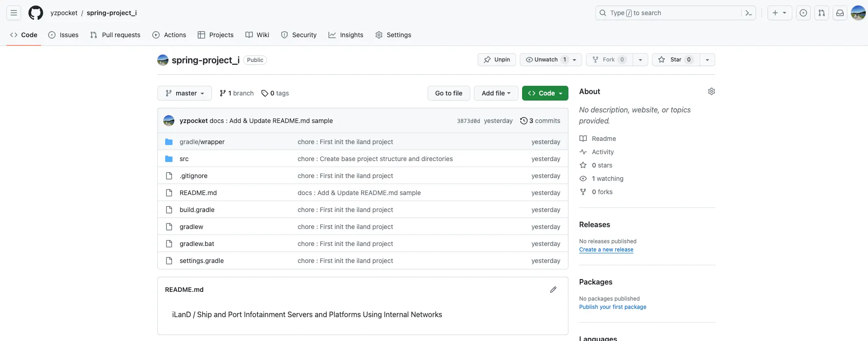This screenshot has height=341, width=868.
Task: Open About settings gear icon
Action: coord(711,91)
